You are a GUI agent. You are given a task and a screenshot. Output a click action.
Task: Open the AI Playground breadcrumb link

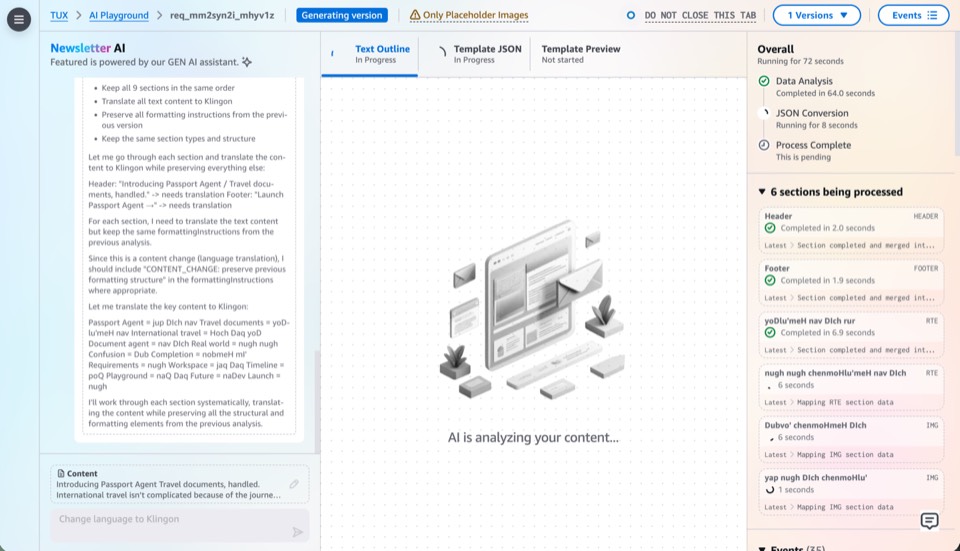point(119,15)
